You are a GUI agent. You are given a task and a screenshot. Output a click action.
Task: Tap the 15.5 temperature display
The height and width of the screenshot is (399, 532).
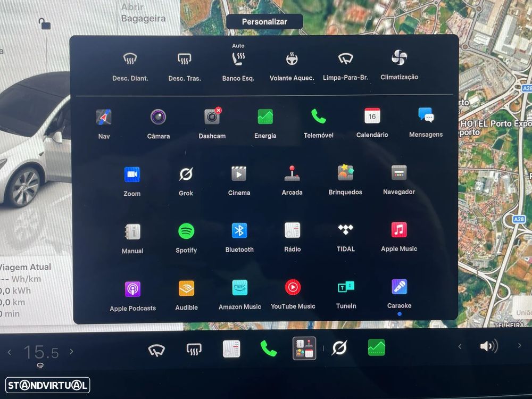click(x=41, y=352)
